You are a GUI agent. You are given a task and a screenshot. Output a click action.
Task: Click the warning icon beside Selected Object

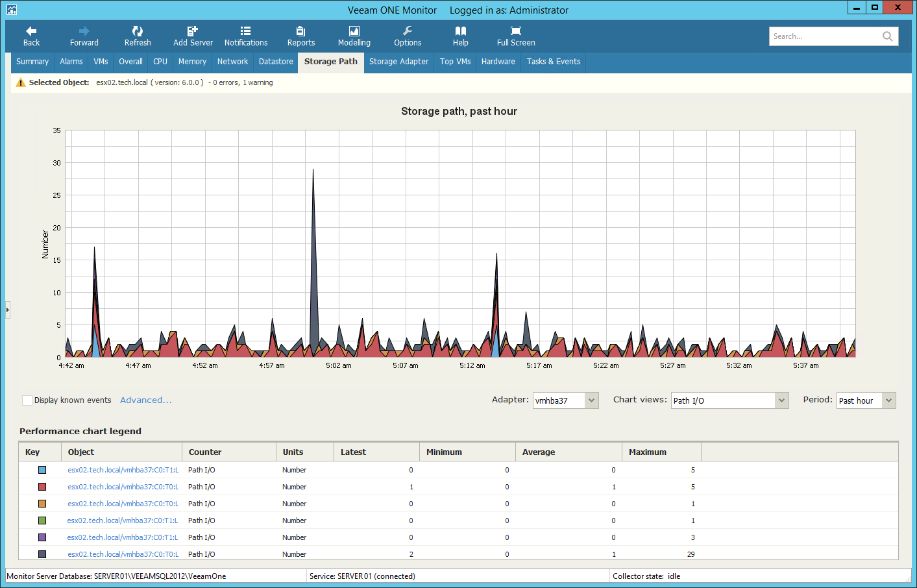21,82
